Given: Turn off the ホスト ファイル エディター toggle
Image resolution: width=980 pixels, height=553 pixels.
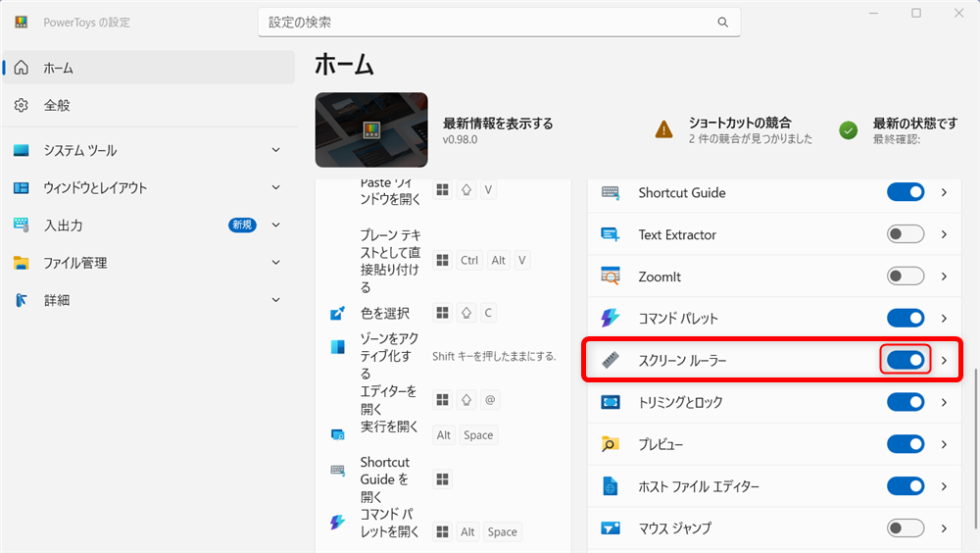Looking at the screenshot, I should point(905,486).
